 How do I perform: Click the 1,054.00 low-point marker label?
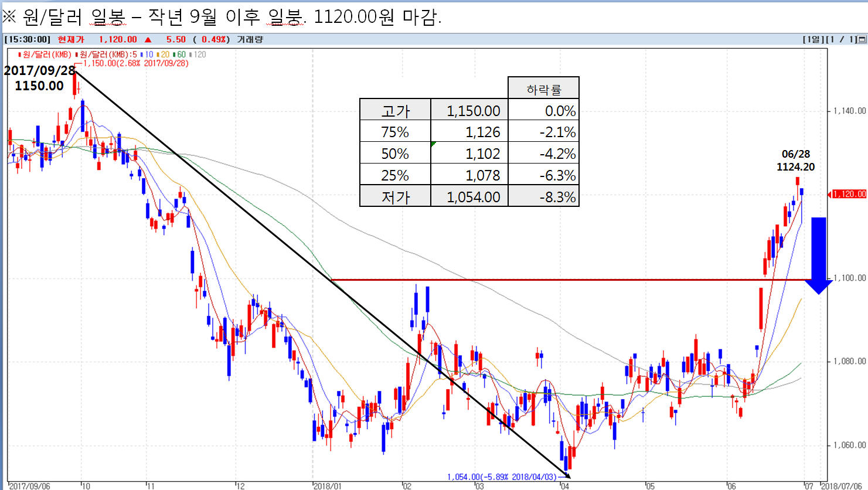[x=501, y=477]
